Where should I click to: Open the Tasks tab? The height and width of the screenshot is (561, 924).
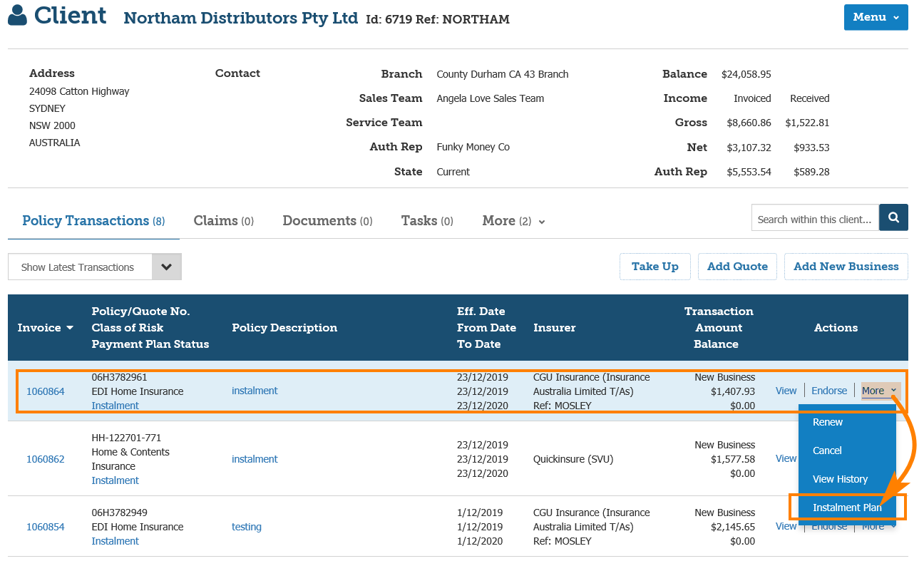[x=426, y=221]
